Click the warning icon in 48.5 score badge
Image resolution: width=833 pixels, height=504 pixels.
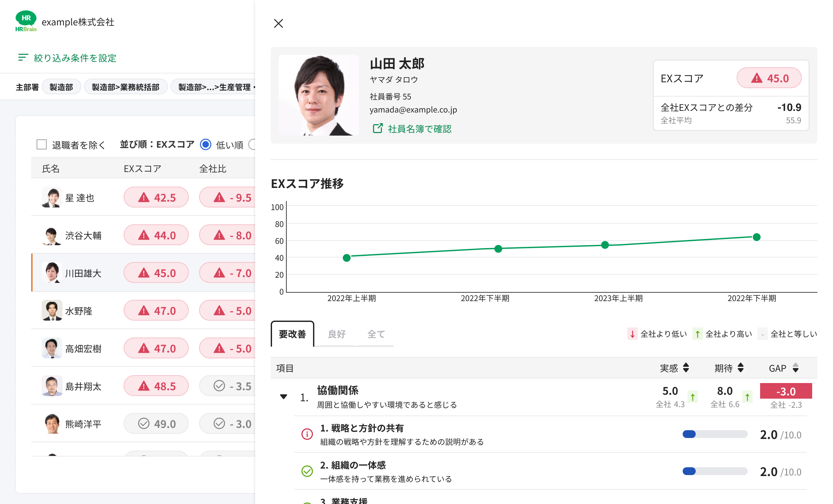click(144, 386)
